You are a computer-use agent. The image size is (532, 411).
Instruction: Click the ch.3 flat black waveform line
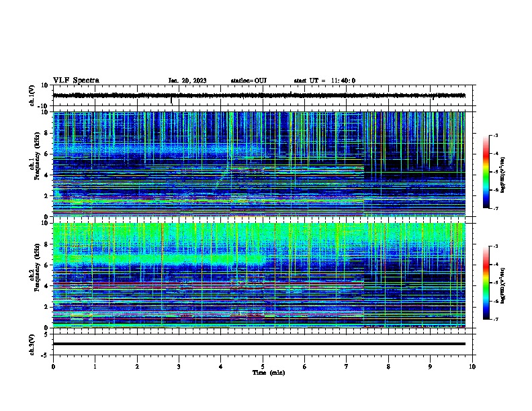pyautogui.click(x=259, y=344)
